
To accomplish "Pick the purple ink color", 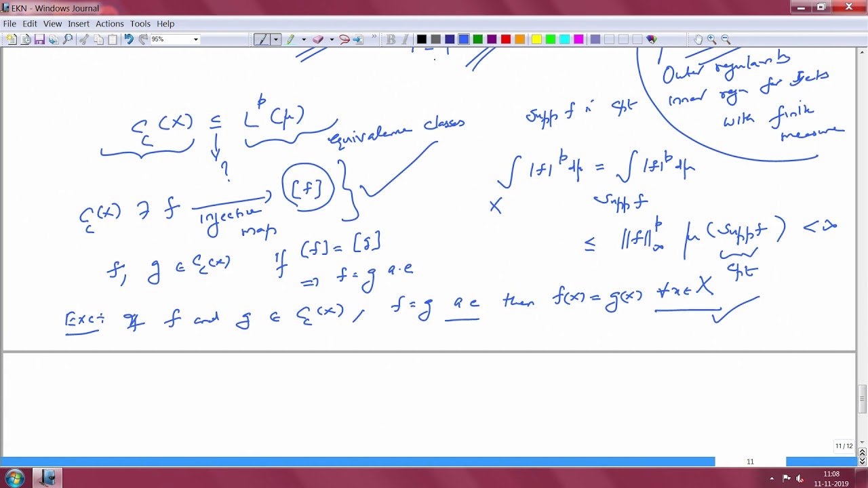I will click(x=492, y=39).
